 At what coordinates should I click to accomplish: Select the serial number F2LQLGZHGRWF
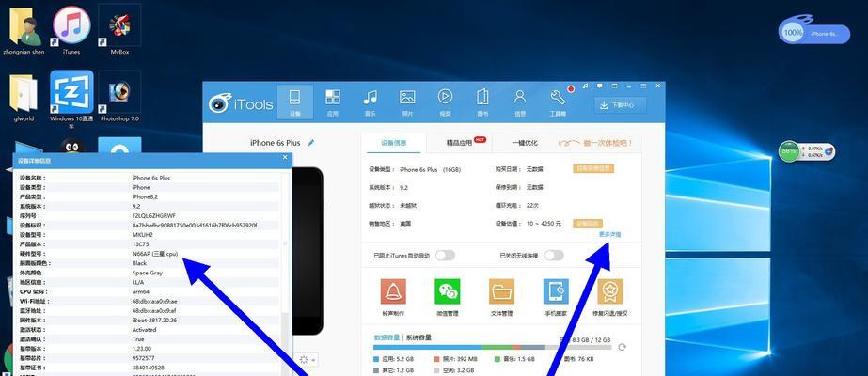point(152,215)
